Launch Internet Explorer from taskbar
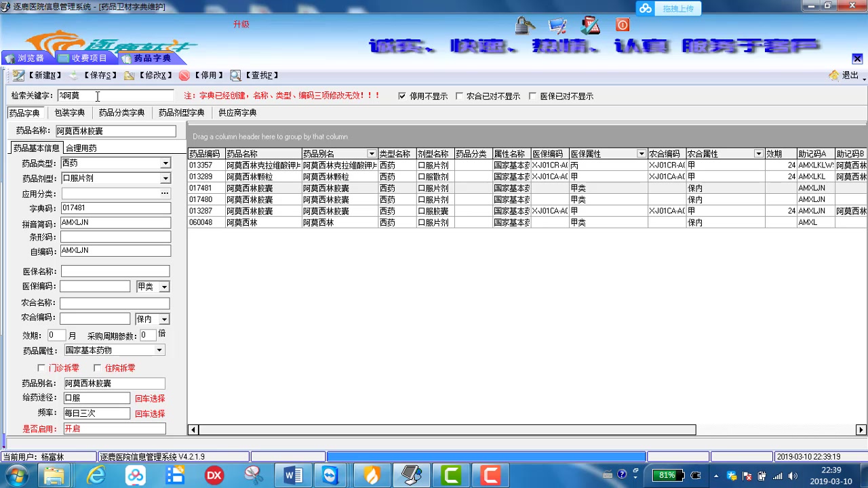Viewport: 868px width, 488px height. click(96, 475)
